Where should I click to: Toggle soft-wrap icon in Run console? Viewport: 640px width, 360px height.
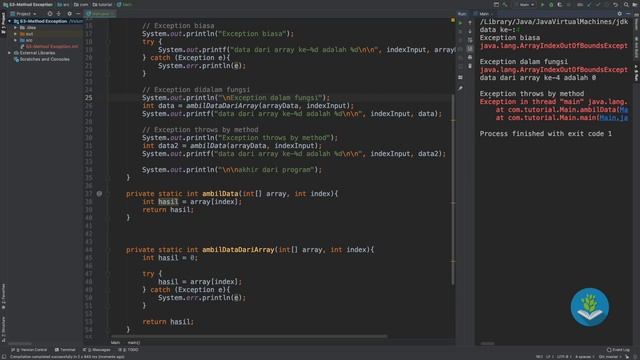tap(470, 40)
